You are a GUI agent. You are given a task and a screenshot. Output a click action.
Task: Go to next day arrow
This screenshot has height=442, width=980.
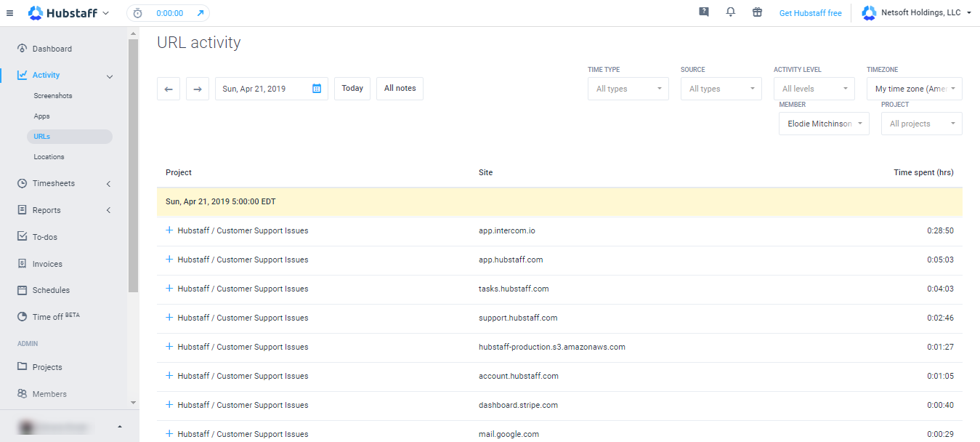point(198,89)
